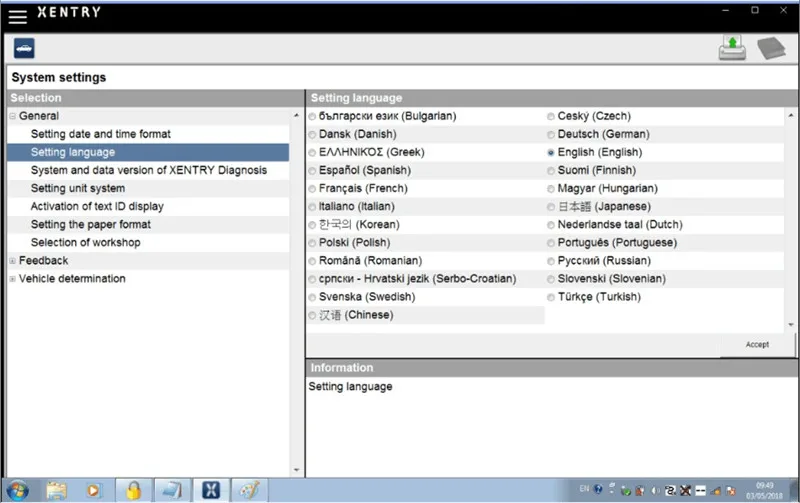Click the printer upload icon
Image resolution: width=800 pixels, height=503 pixels.
(x=732, y=48)
